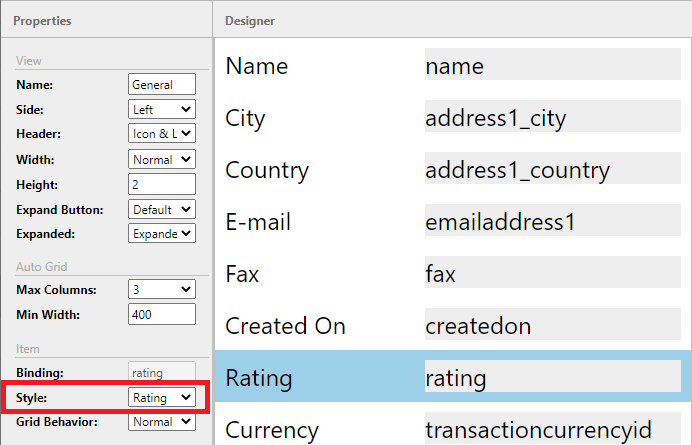692x445 pixels.
Task: Select the City row in Designer
Action: tap(452, 118)
